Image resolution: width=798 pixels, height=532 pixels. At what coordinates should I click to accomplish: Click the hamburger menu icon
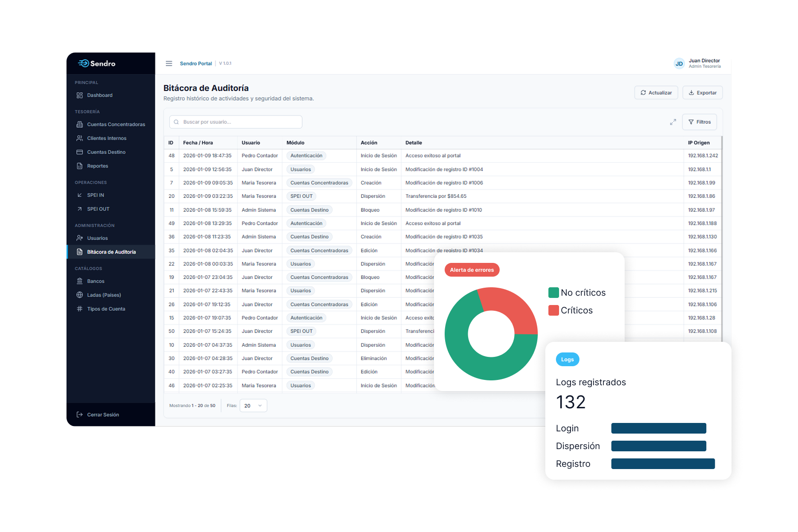[169, 63]
